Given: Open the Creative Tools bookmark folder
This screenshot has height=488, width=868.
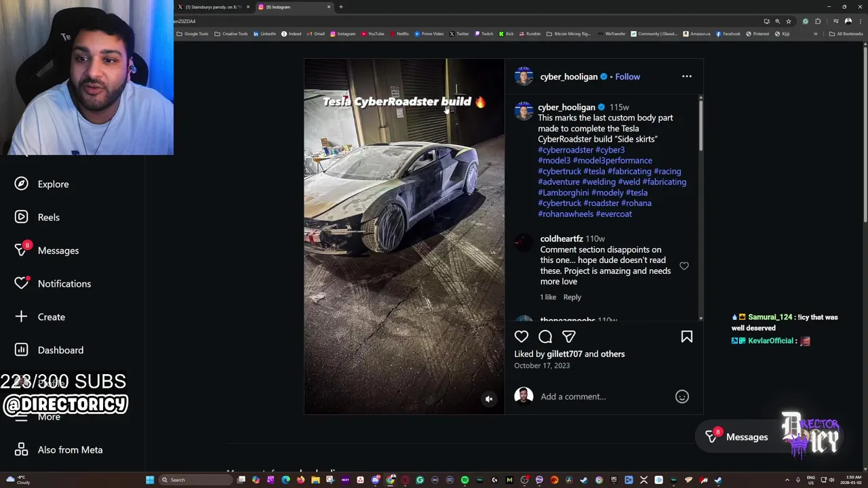Looking at the screenshot, I should pyautogui.click(x=231, y=34).
